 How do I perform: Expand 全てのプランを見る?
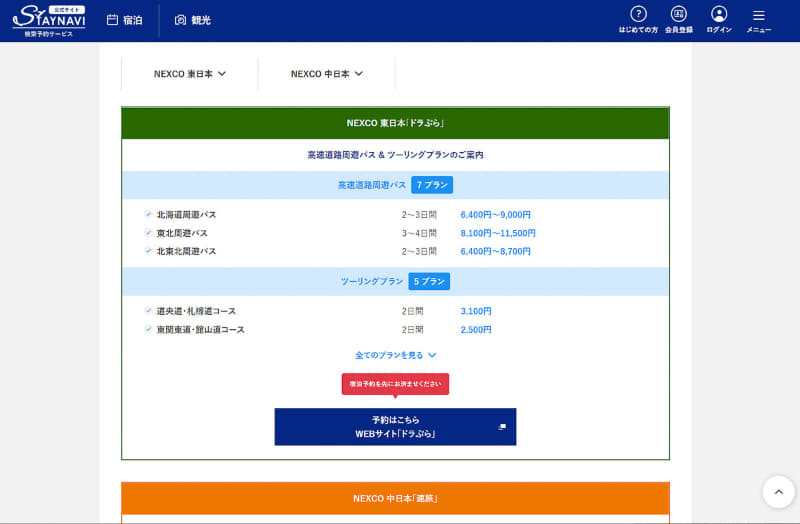(395, 355)
